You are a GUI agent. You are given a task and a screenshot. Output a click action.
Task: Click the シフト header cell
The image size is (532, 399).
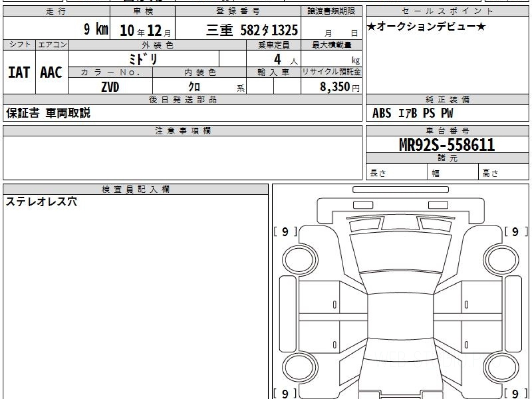click(19, 45)
